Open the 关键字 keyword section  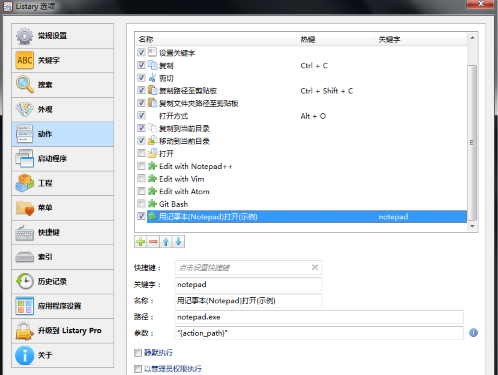click(x=63, y=60)
